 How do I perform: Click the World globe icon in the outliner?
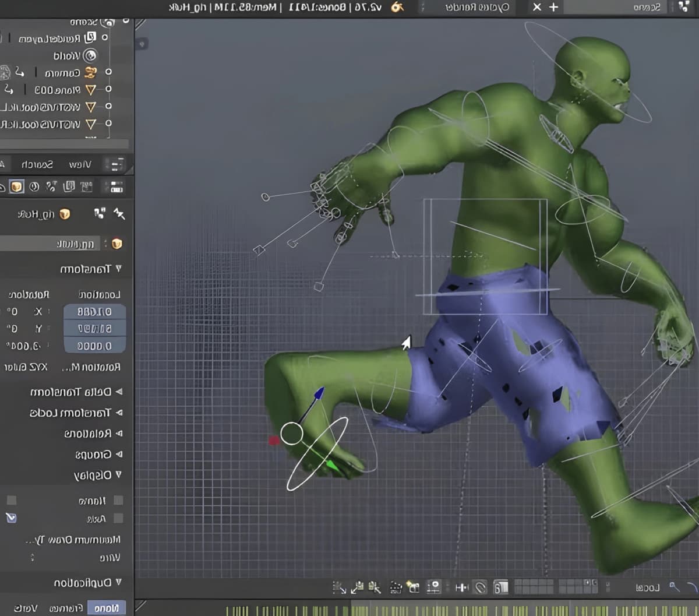point(90,55)
